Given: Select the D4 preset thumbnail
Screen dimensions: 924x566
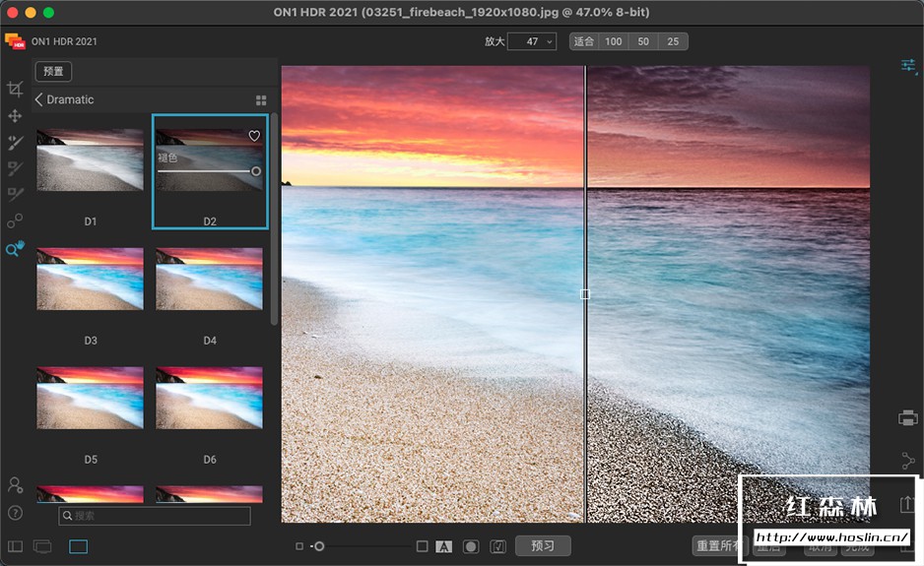Looking at the screenshot, I should (210, 280).
